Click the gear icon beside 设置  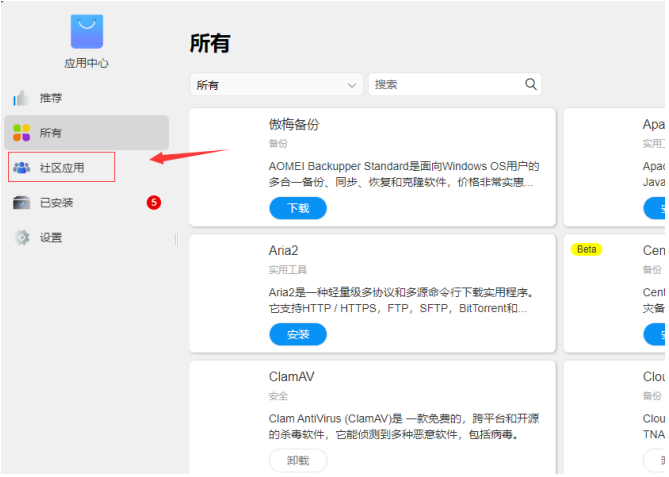22,238
